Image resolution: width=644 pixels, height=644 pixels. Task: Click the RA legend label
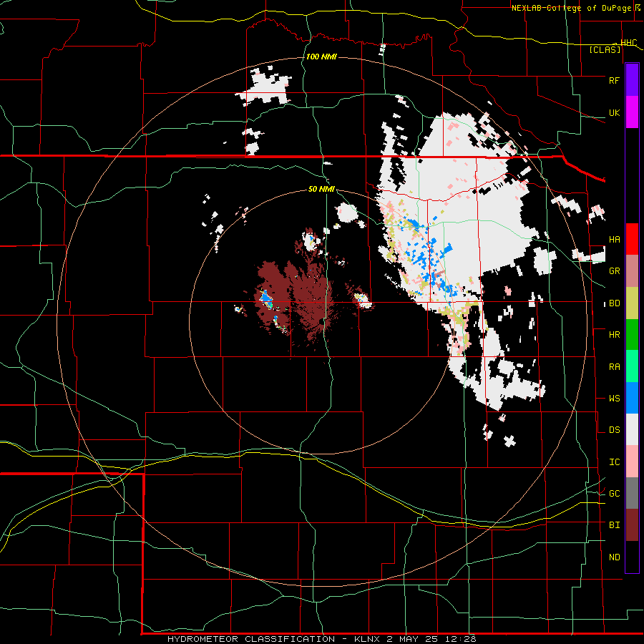coord(614,367)
